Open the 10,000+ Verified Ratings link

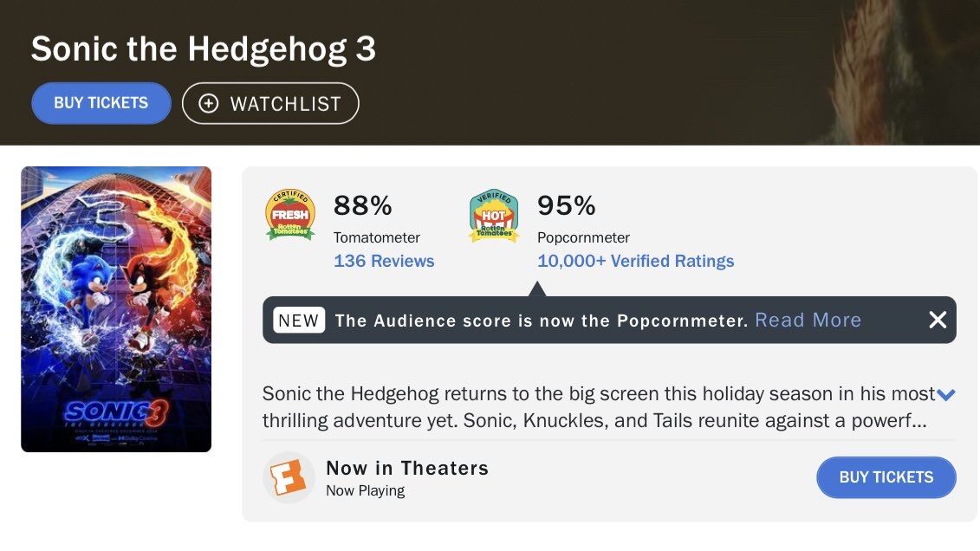click(x=635, y=261)
